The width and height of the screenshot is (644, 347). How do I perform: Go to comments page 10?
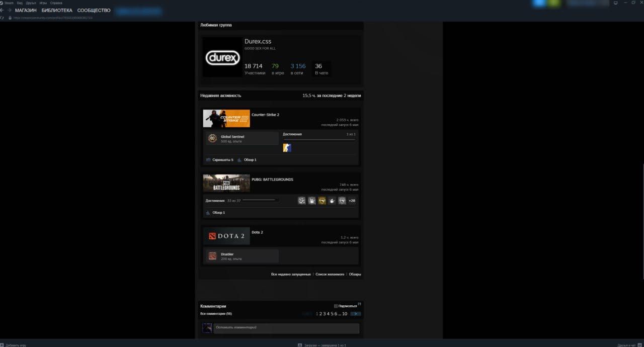345,314
